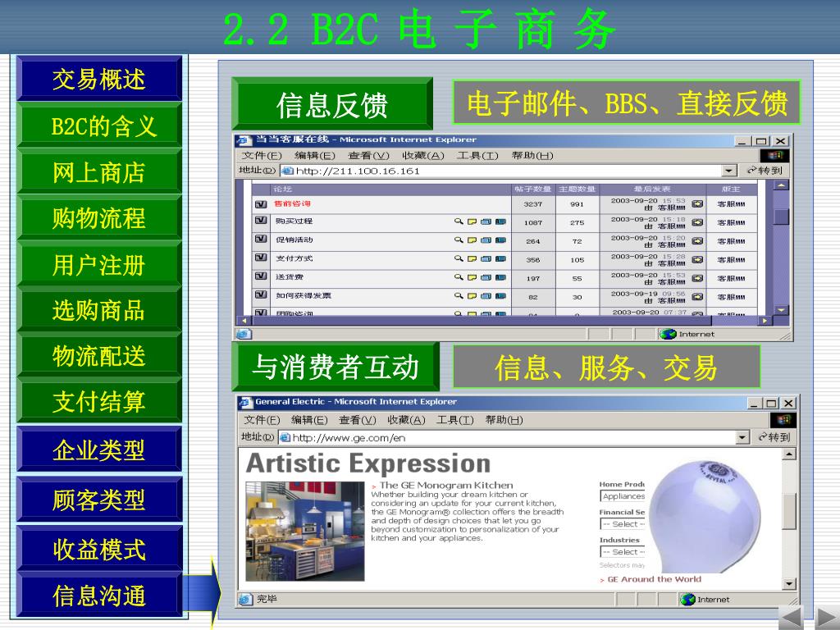Image resolution: width=840 pixels, height=630 pixels.
Task: Go to the next slide with the right arrow
Action: 829,617
